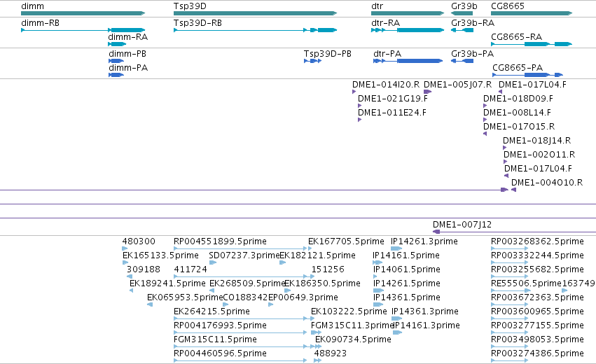Click the RP003672363.5prime EST

point(509,304)
